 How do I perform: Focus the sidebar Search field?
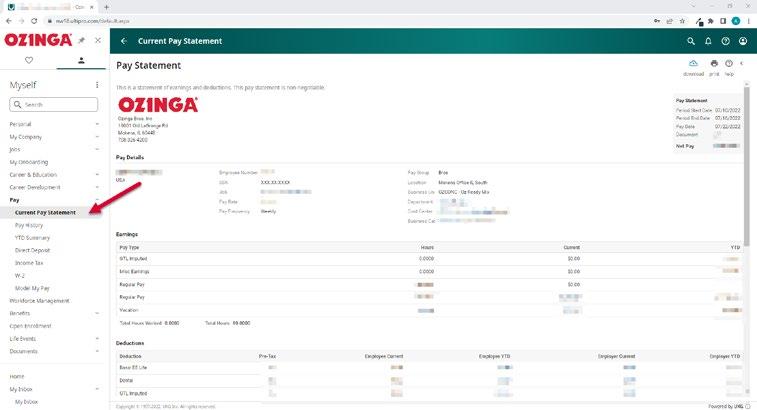[x=54, y=104]
